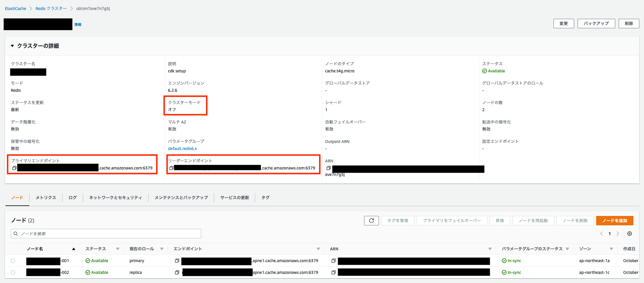
Task: Open the 情報 info link
Action: point(78,25)
